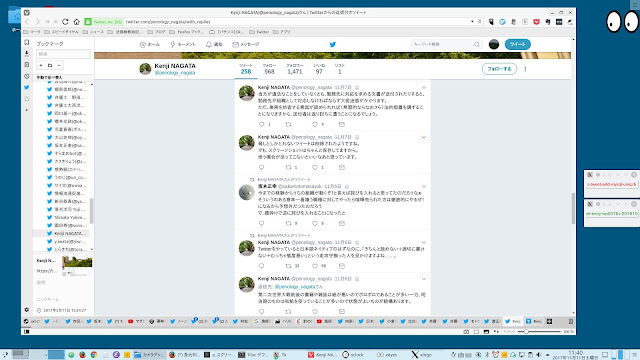Reload the current Twitter page
The height and width of the screenshot is (360, 640).
coord(65,22)
